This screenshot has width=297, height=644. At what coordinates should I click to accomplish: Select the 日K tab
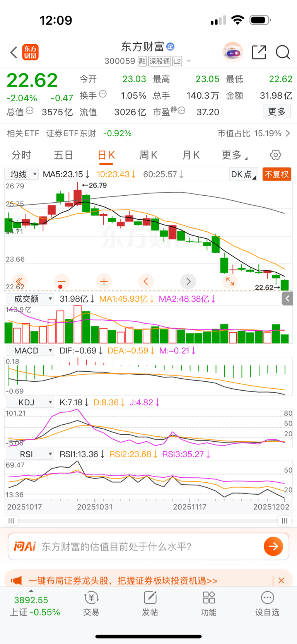coord(106,155)
